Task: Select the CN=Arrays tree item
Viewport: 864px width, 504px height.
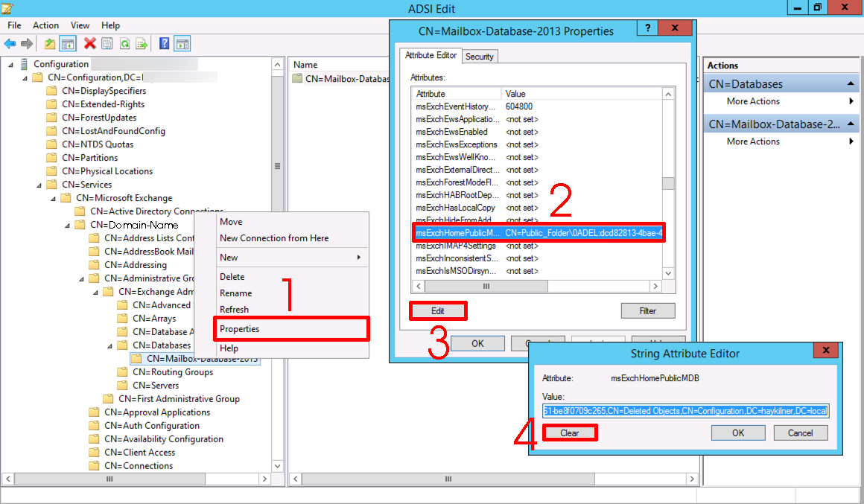Action: (x=153, y=319)
